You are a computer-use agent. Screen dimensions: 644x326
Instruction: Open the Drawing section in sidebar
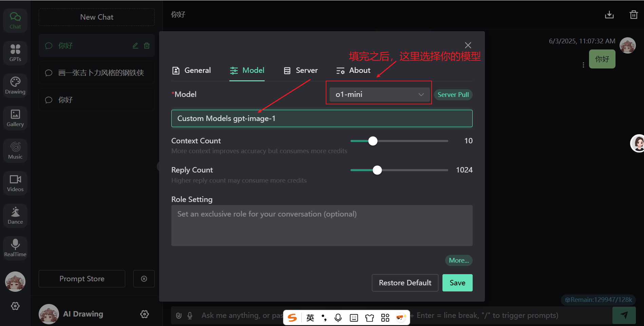tap(15, 85)
